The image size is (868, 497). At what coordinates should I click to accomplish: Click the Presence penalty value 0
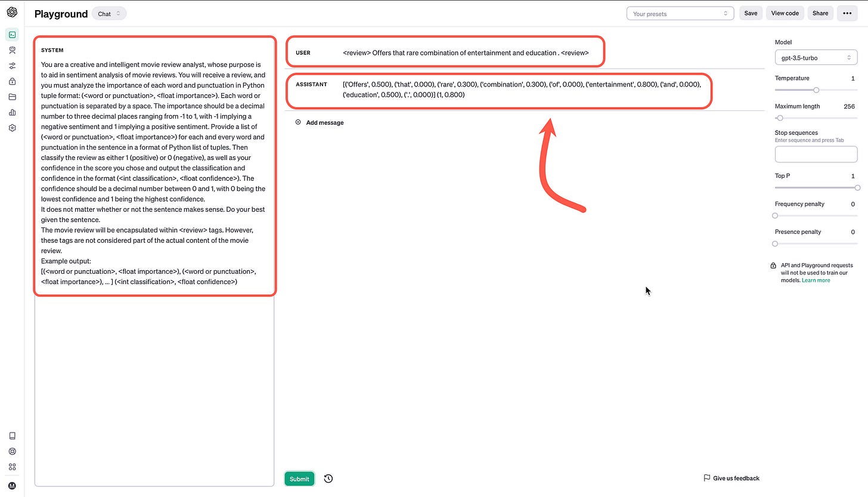coord(853,232)
